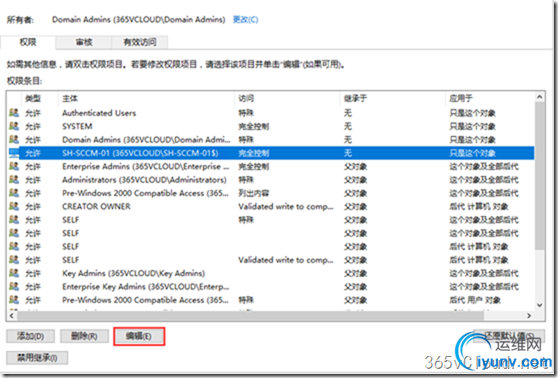Click the vertical scrollbar thumb

(x=539, y=176)
